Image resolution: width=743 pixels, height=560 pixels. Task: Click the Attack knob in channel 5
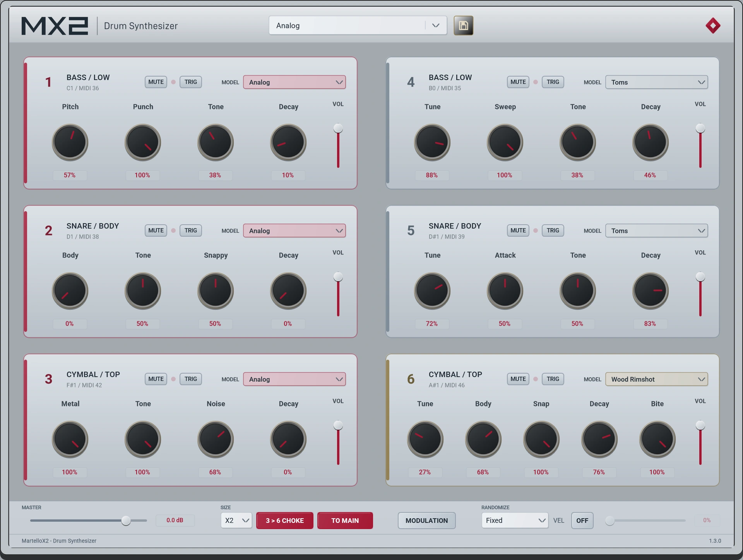coord(505,291)
